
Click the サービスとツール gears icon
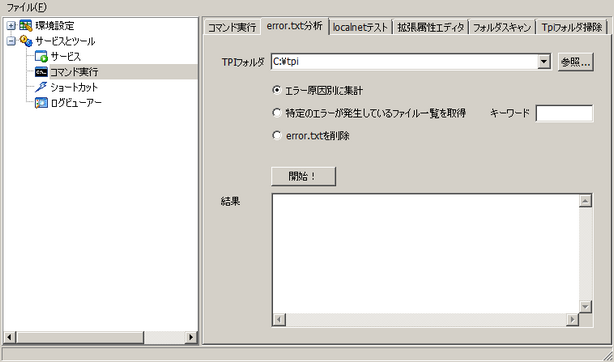pos(26,41)
